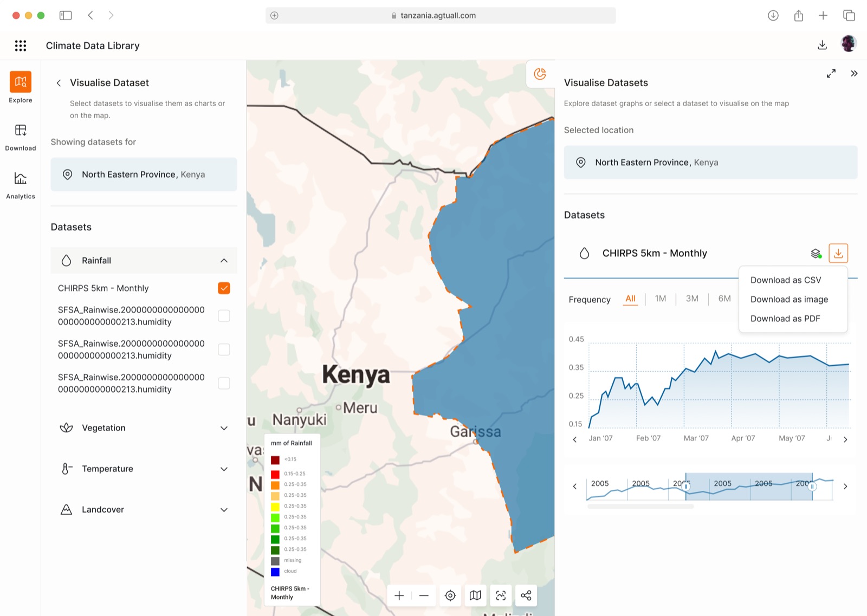Open the app grid launcher

(21, 46)
